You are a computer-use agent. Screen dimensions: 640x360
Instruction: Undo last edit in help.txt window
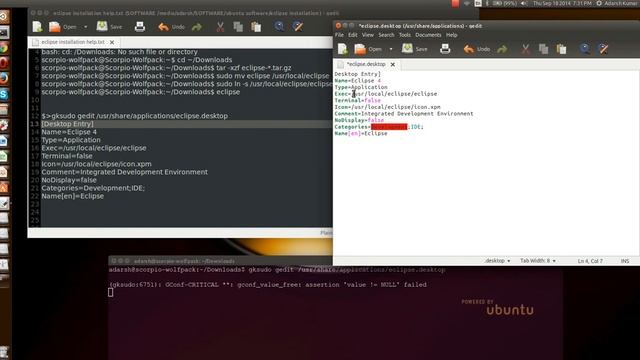171,27
